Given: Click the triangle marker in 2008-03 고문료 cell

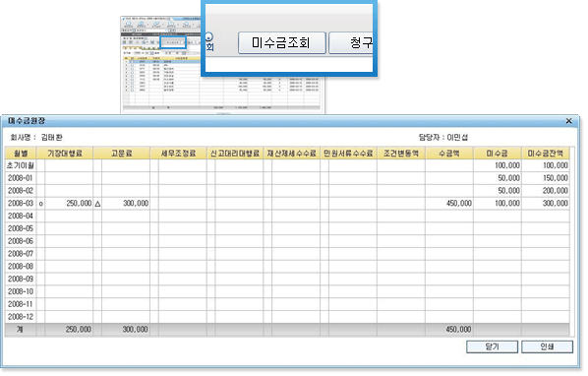Looking at the screenshot, I should click(x=97, y=204).
